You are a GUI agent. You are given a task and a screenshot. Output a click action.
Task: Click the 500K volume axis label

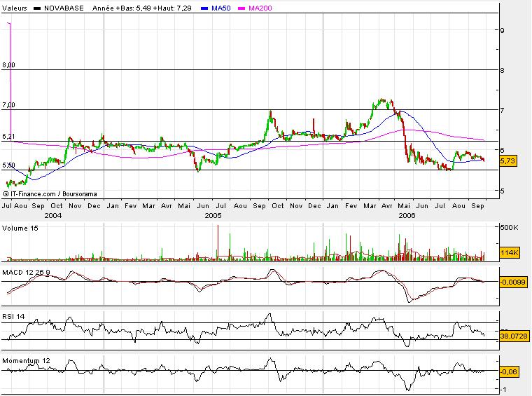pyautogui.click(x=510, y=228)
